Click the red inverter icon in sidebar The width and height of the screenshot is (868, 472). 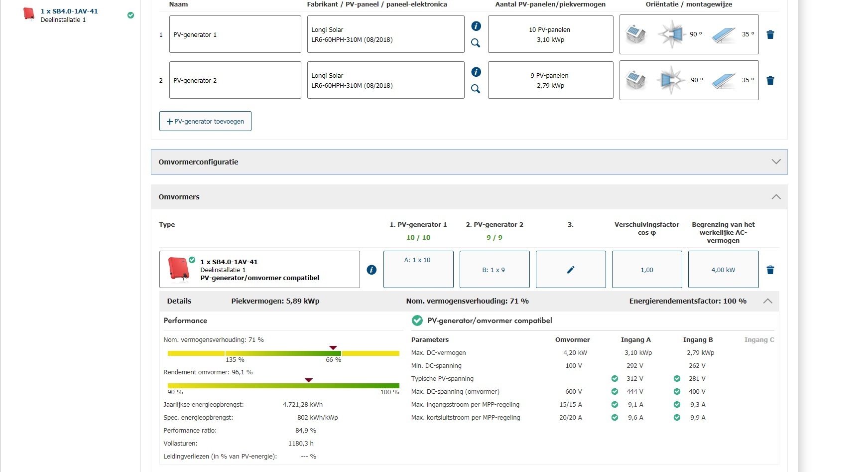point(29,14)
